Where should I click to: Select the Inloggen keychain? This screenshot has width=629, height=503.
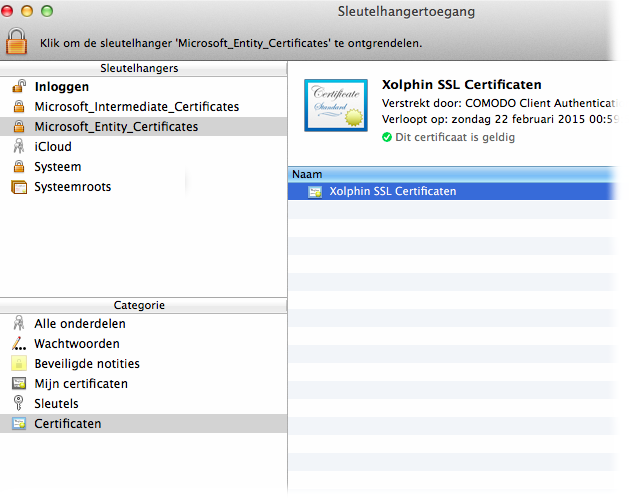click(x=143, y=87)
